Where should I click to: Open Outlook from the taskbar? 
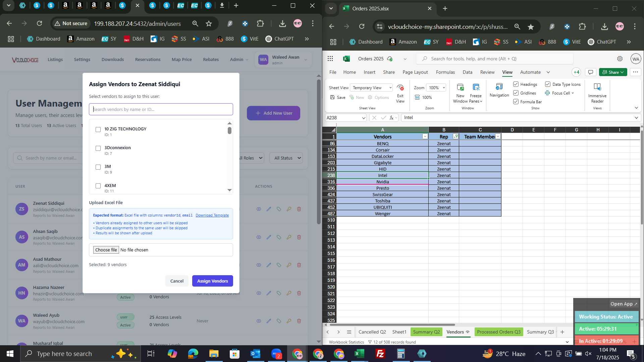pyautogui.click(x=256, y=354)
